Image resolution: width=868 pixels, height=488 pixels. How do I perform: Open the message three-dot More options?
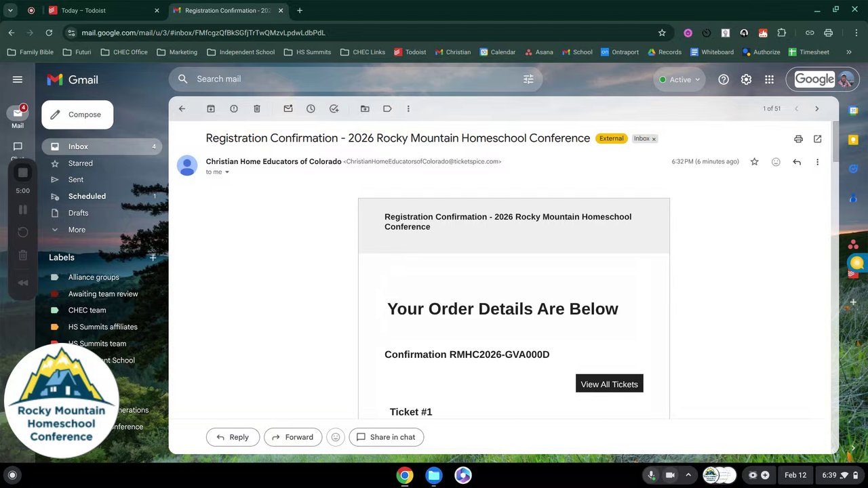click(817, 162)
